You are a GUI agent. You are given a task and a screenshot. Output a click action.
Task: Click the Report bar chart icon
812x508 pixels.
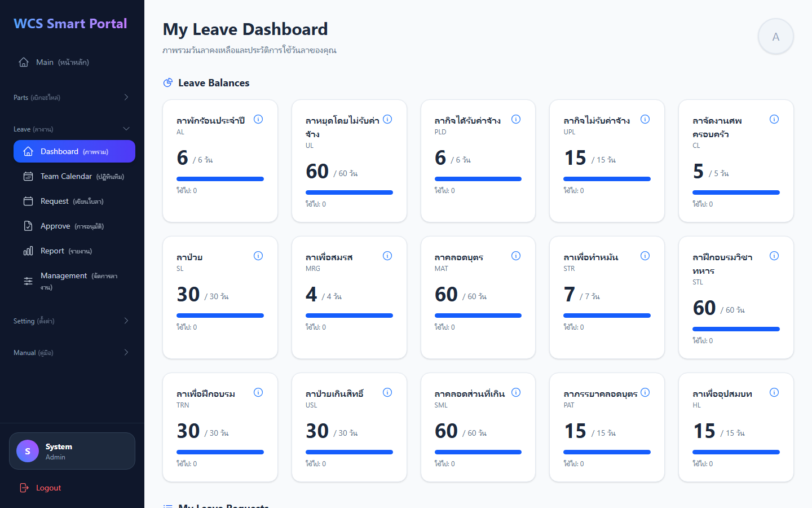[28, 251]
